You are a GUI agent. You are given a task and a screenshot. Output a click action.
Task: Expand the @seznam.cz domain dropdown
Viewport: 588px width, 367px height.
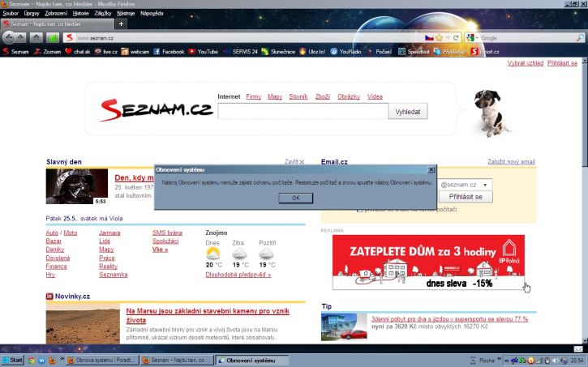coord(485,185)
